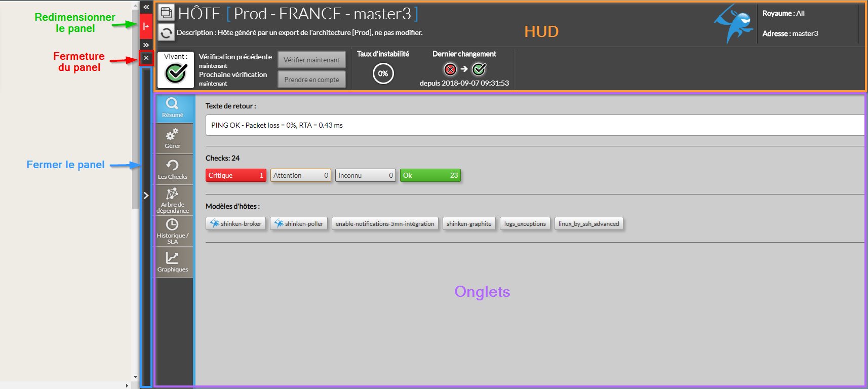Click the double right chevron icon
The height and width of the screenshot is (389, 868).
(x=146, y=45)
